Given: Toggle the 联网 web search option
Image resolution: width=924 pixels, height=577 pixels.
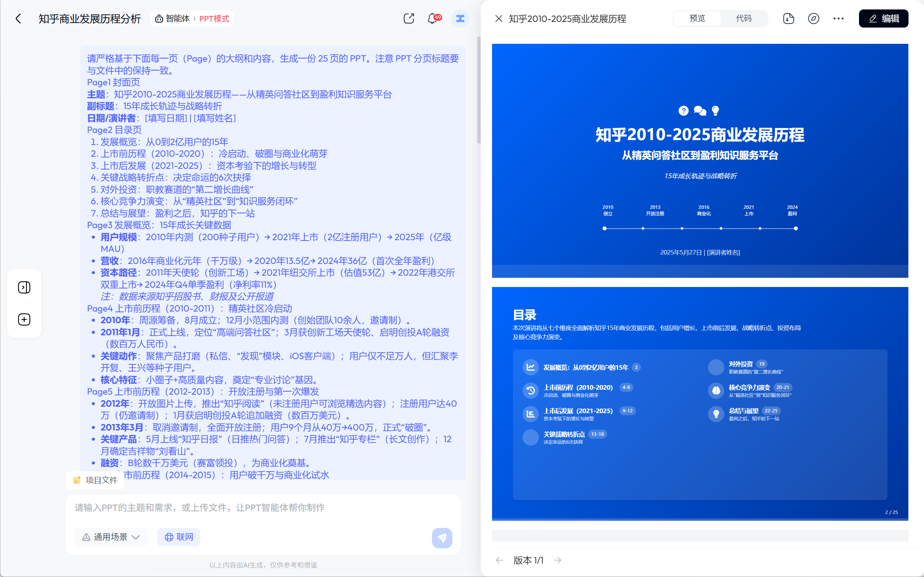Looking at the screenshot, I should pyautogui.click(x=179, y=537).
